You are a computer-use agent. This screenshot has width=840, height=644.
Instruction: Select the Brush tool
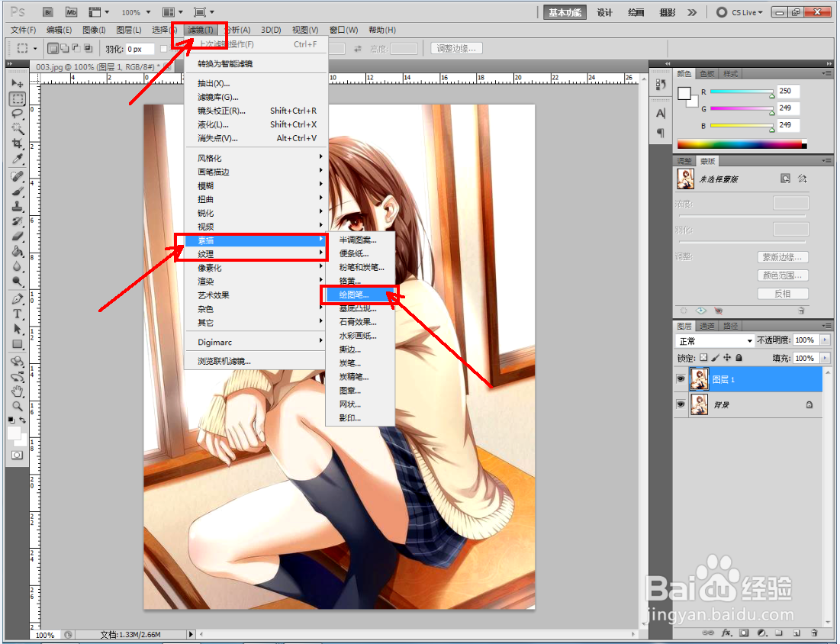pos(17,192)
